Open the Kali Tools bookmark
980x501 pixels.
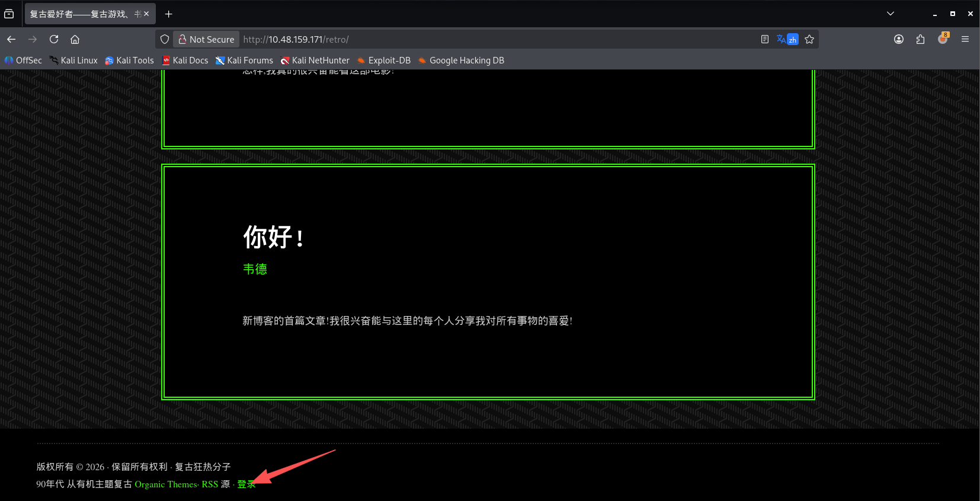coord(129,60)
